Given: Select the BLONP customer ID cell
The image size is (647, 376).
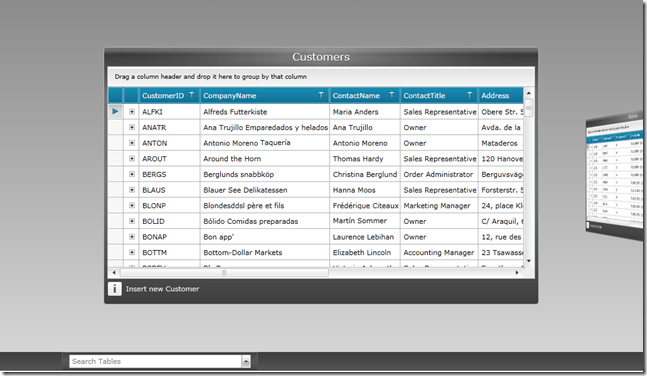Looking at the screenshot, I should click(x=170, y=206).
